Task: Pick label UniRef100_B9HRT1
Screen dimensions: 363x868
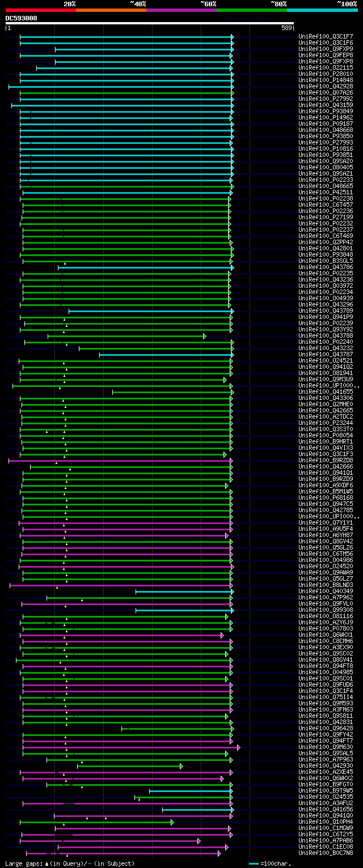Action: (x=326, y=441)
